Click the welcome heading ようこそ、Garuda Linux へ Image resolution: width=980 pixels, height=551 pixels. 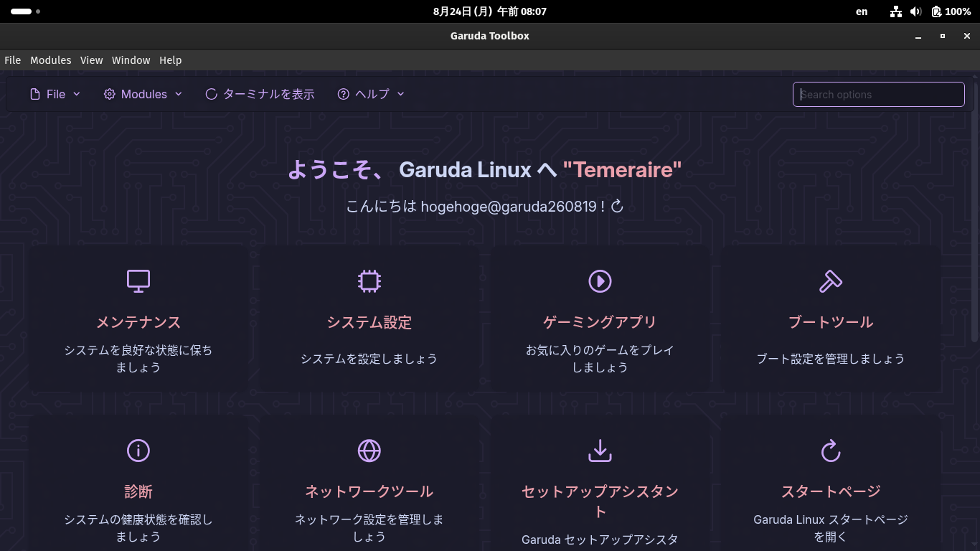[422, 169]
